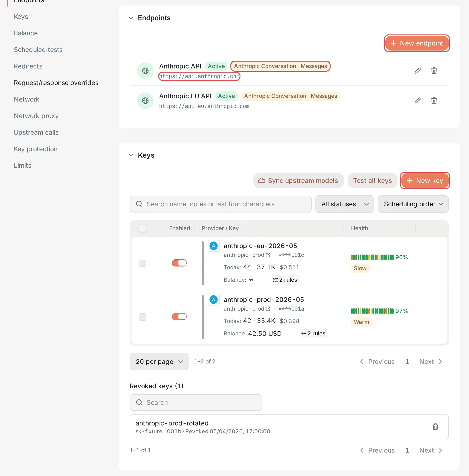Collapse the Keys section

point(131,155)
